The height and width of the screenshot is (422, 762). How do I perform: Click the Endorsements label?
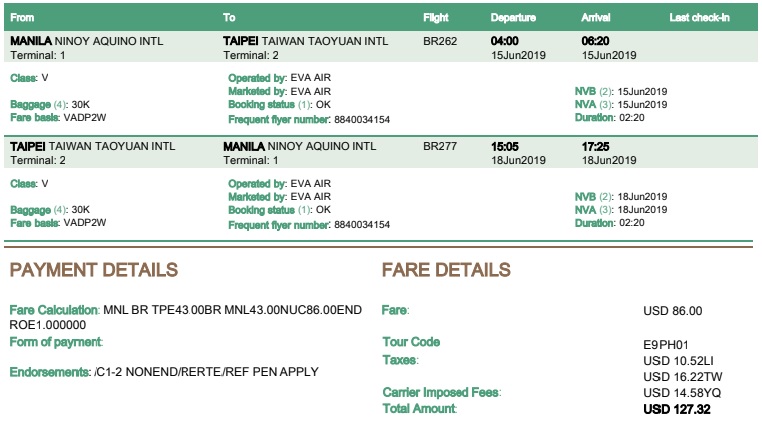(50, 372)
